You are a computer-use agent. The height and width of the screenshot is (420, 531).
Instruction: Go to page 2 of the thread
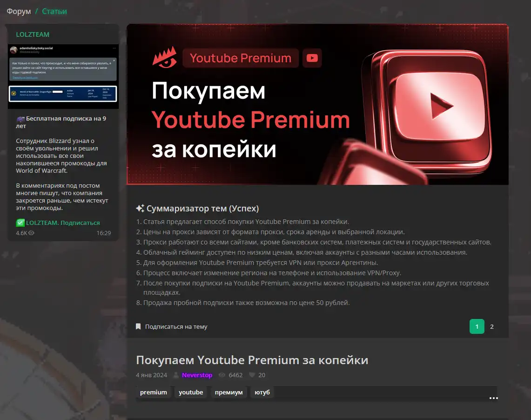pyautogui.click(x=492, y=327)
